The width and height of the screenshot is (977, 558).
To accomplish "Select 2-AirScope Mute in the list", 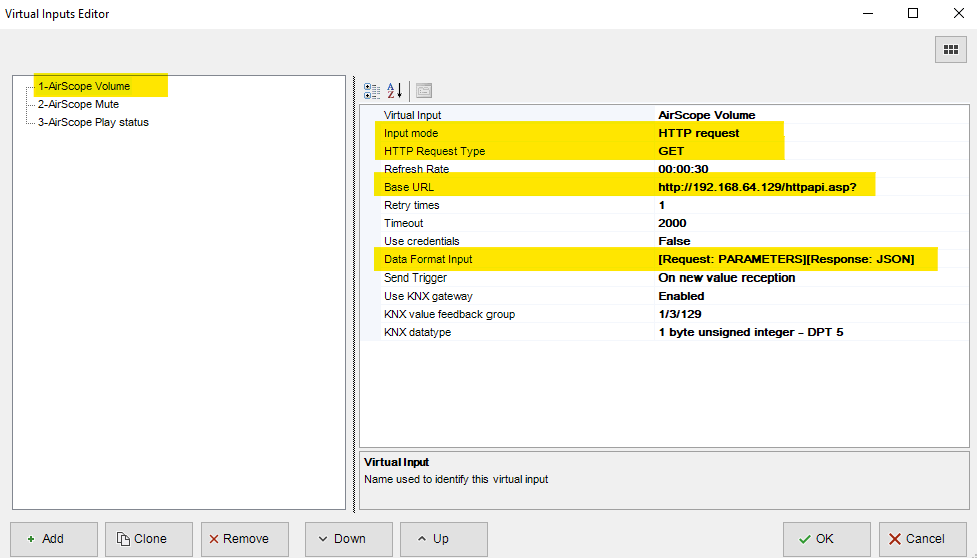I will click(x=78, y=104).
